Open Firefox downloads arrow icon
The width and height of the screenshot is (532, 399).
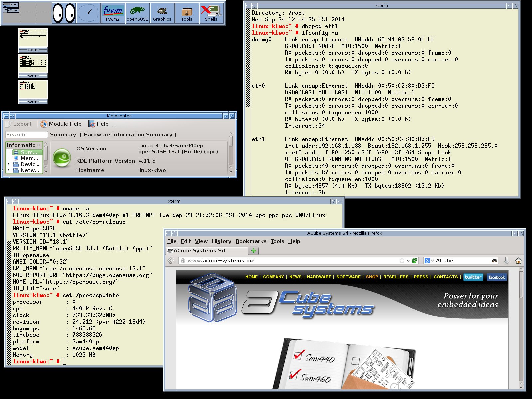coord(506,261)
